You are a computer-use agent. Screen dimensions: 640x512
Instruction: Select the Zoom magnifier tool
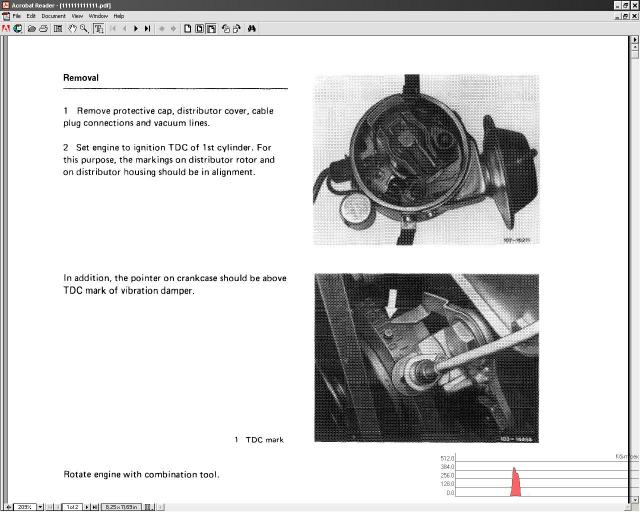tap(84, 29)
